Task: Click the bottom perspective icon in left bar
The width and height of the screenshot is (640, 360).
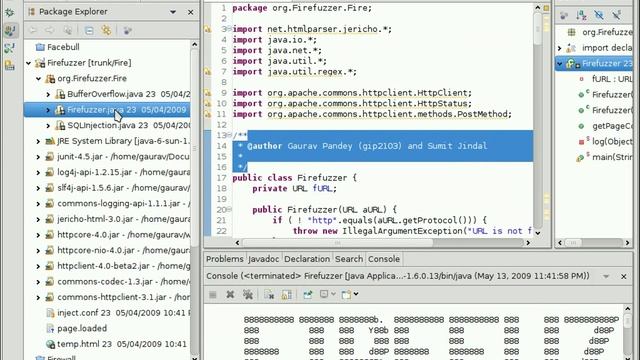Action: tap(9, 65)
